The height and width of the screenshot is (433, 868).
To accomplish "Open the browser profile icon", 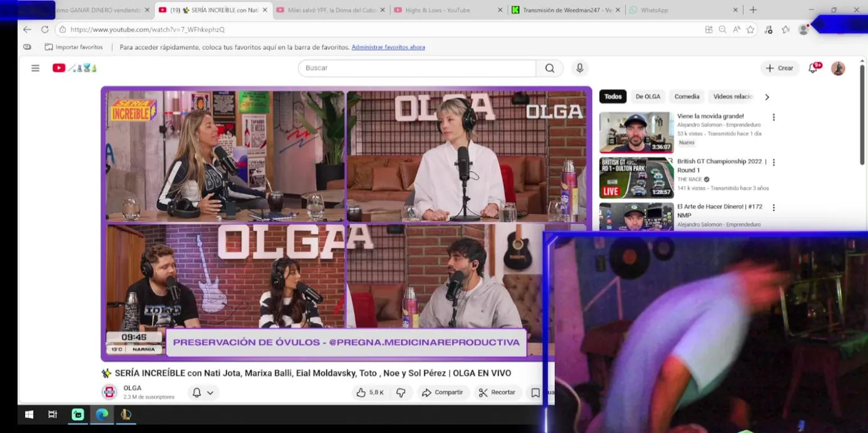I will click(x=803, y=29).
